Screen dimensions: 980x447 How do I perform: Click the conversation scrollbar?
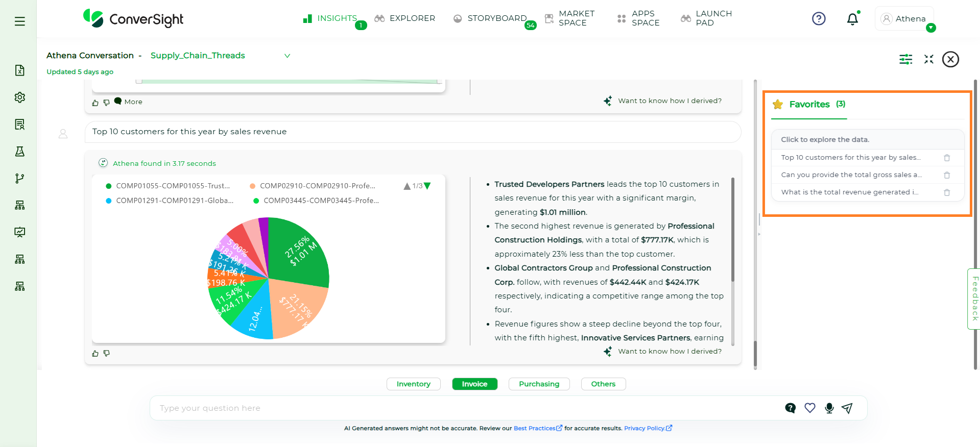(755, 353)
